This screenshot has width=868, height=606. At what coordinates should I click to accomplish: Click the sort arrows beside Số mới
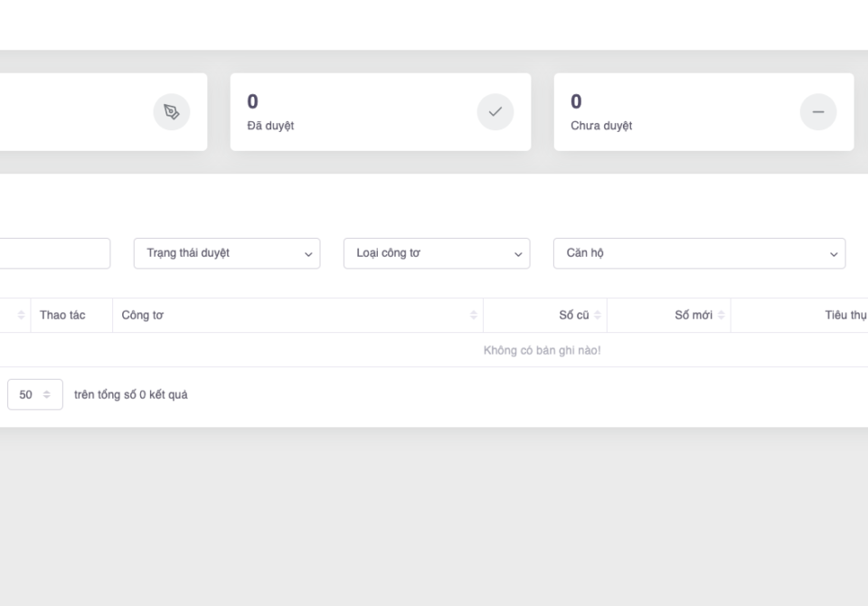(722, 316)
